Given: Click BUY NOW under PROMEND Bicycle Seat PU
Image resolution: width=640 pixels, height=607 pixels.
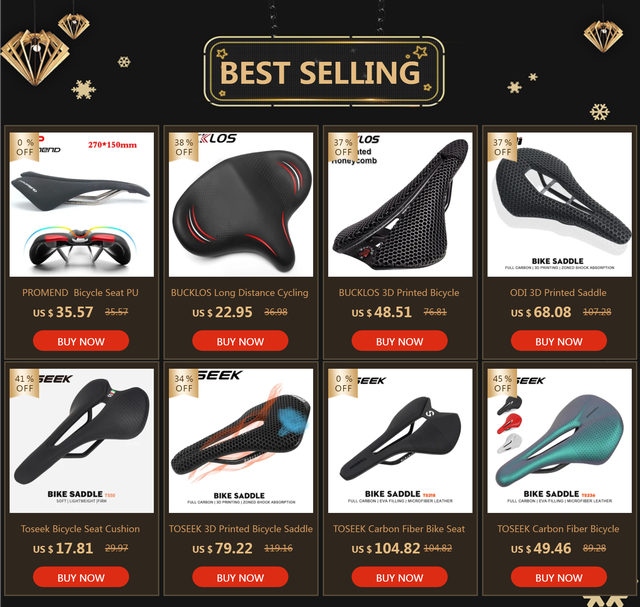Looking at the screenshot, I should click(x=81, y=341).
